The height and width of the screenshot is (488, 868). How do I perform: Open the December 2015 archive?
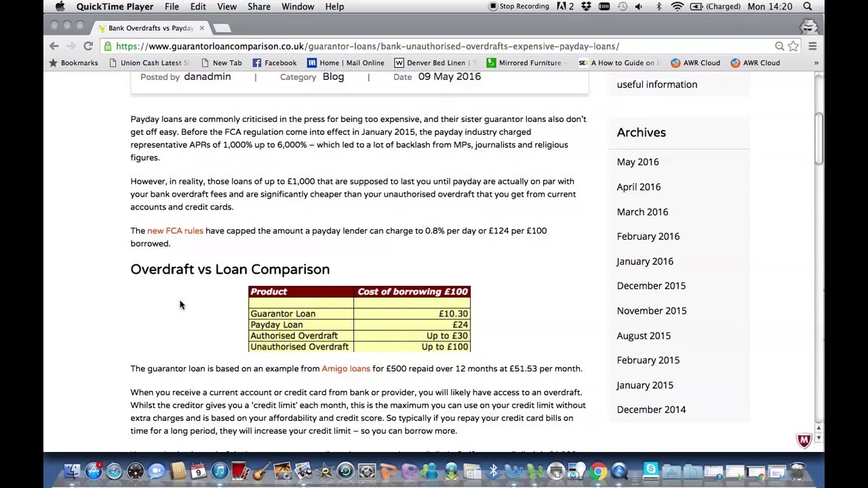click(651, 286)
